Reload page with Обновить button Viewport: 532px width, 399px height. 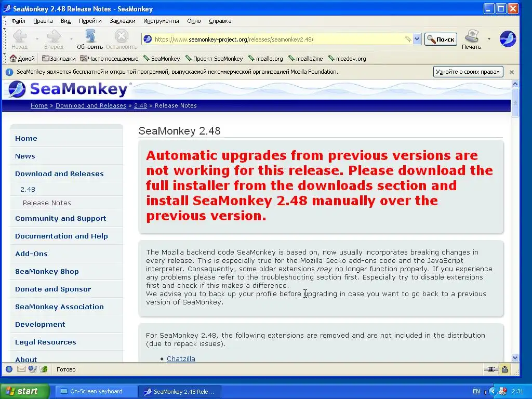coord(90,39)
